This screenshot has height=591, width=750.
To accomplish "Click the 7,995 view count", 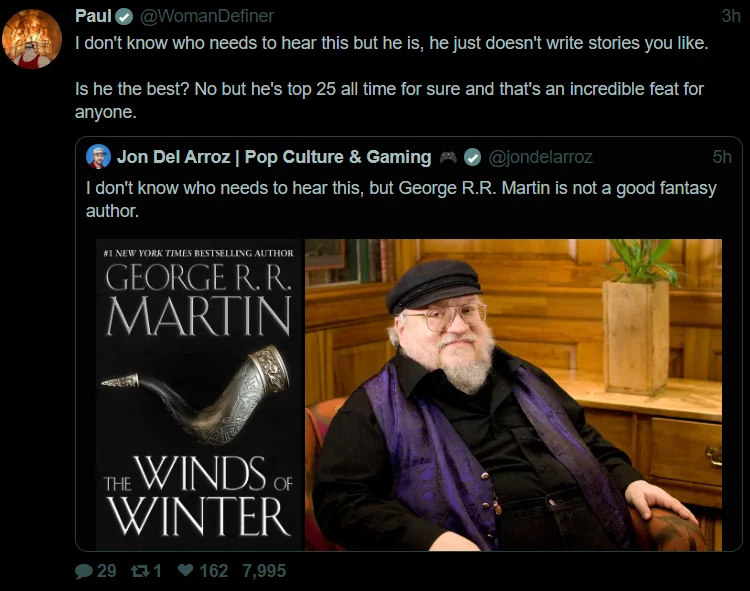I will pyautogui.click(x=264, y=571).
